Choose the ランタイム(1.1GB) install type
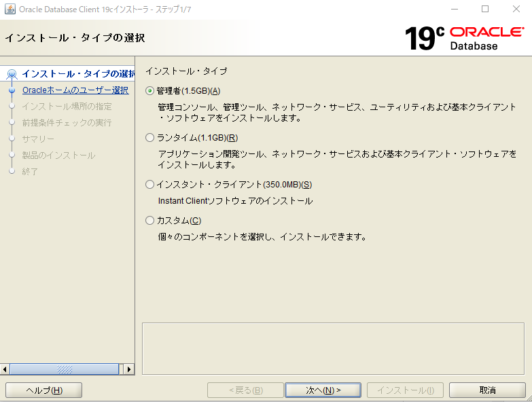This screenshot has height=402, width=532. (150, 138)
